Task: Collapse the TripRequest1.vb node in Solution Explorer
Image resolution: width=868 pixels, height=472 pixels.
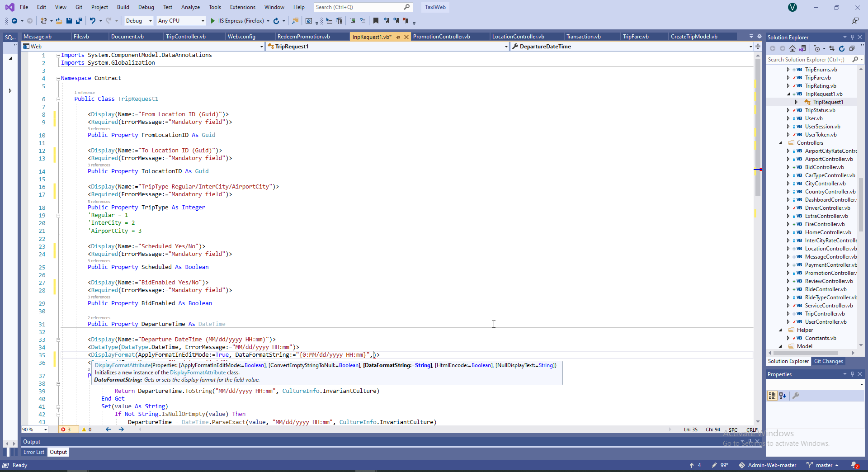Action: [x=788, y=94]
